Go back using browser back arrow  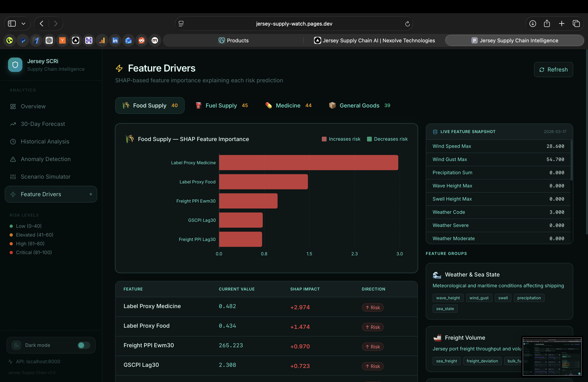(42, 24)
